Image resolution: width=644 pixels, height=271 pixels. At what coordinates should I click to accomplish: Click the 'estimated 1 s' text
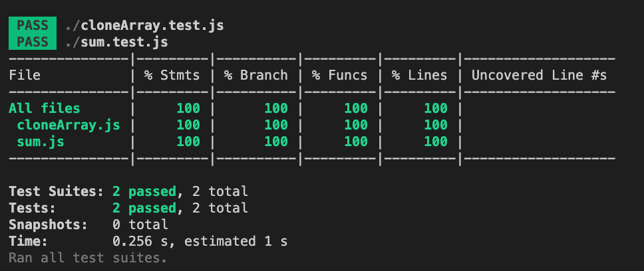236,241
